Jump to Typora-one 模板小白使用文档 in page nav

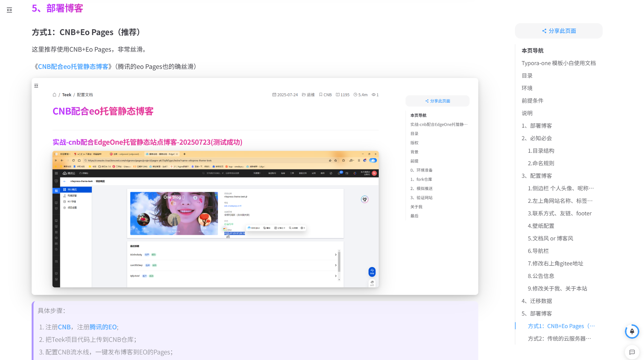(558, 63)
